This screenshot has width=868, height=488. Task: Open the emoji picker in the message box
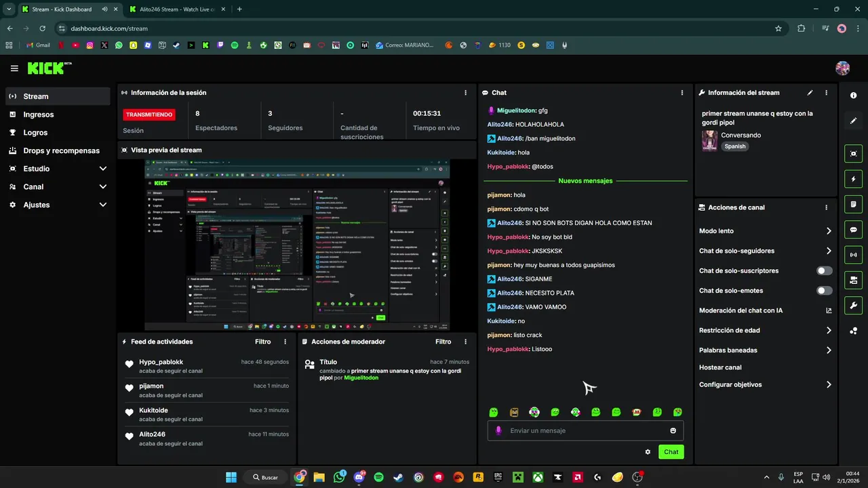(x=673, y=430)
